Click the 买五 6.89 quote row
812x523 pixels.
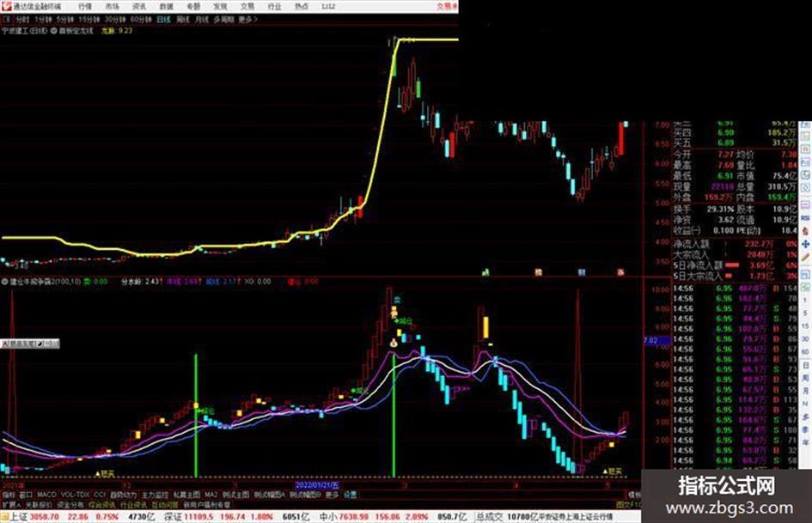pos(736,143)
